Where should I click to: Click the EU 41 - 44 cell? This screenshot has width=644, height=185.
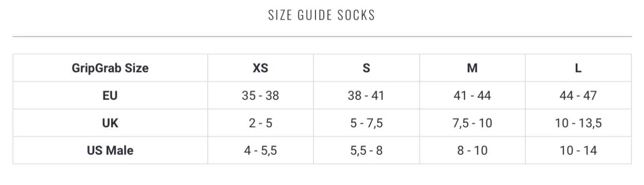pos(472,95)
